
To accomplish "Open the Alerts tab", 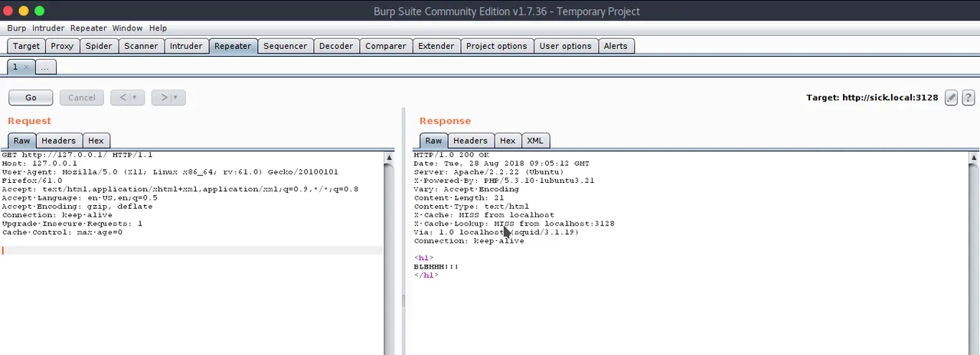I will coord(616,46).
